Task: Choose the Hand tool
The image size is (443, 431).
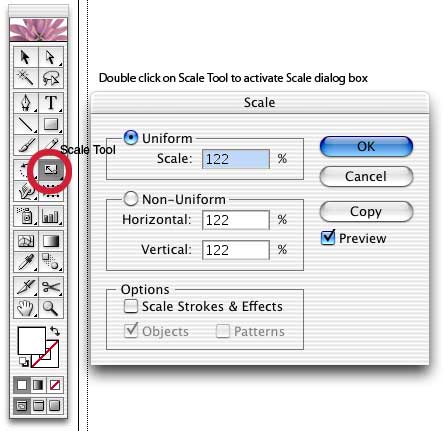Action: tap(26, 308)
